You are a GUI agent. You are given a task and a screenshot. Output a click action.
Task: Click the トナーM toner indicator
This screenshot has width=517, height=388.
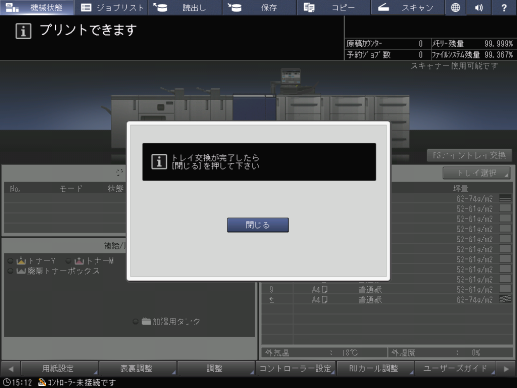90,261
